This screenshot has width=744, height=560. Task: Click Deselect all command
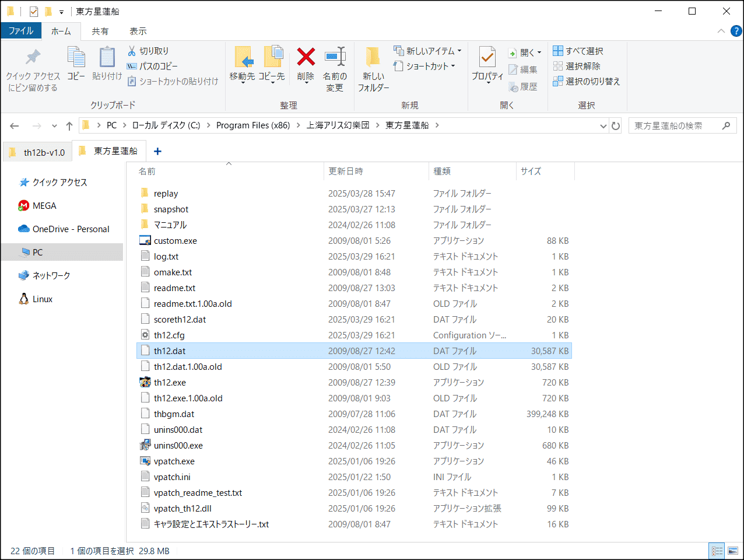(x=576, y=66)
